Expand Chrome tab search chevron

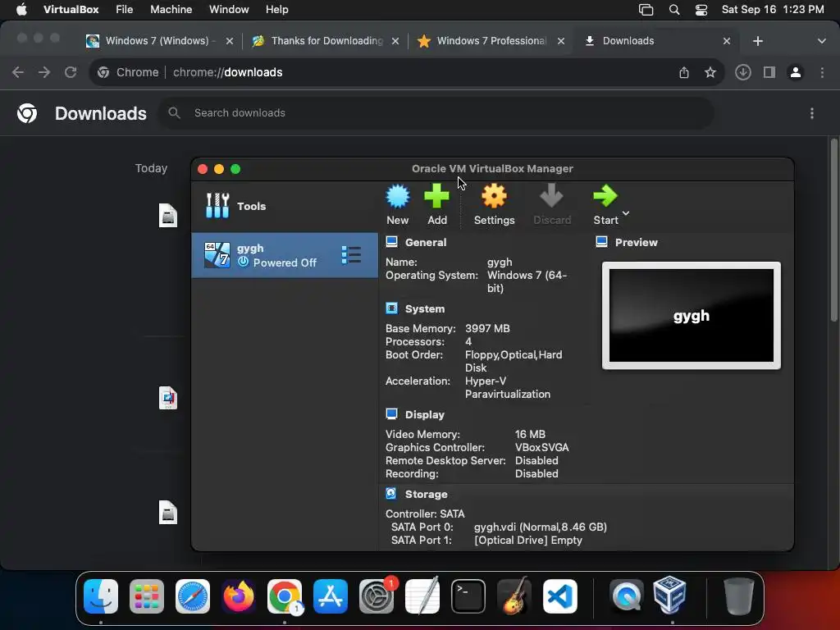click(x=821, y=41)
